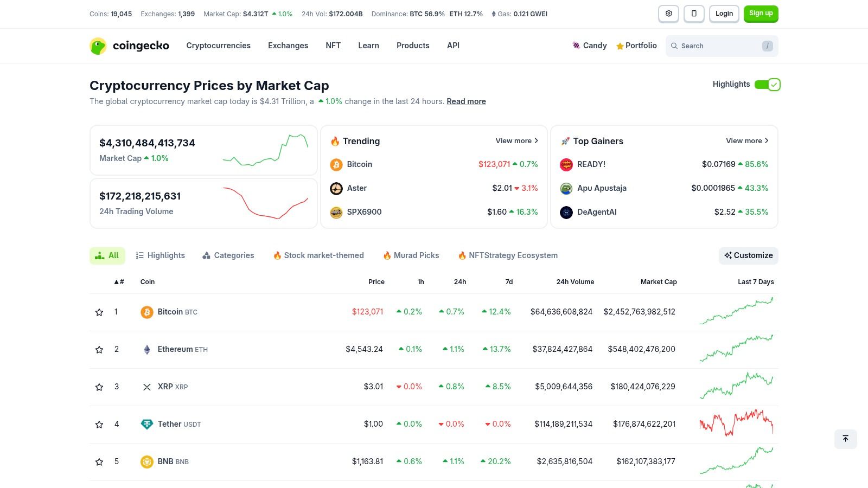Click the Sign up button
This screenshot has width=868, height=488.
[x=761, y=14]
